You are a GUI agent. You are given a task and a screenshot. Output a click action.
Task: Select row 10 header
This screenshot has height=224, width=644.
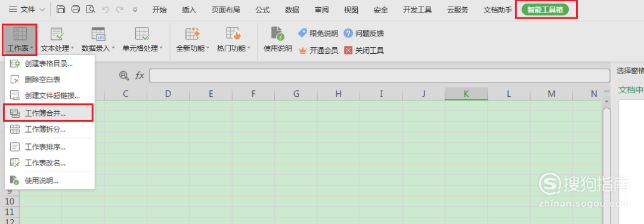10,201
